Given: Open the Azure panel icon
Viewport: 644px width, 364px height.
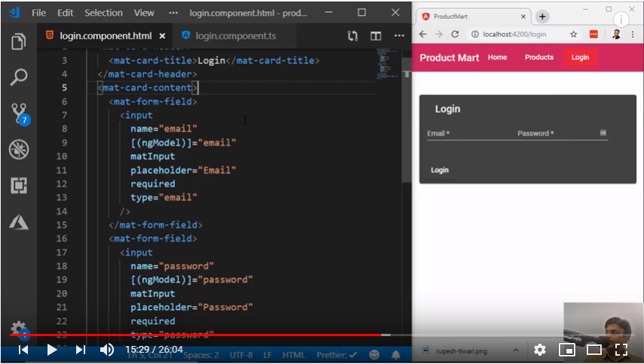Looking at the screenshot, I should coord(19,222).
